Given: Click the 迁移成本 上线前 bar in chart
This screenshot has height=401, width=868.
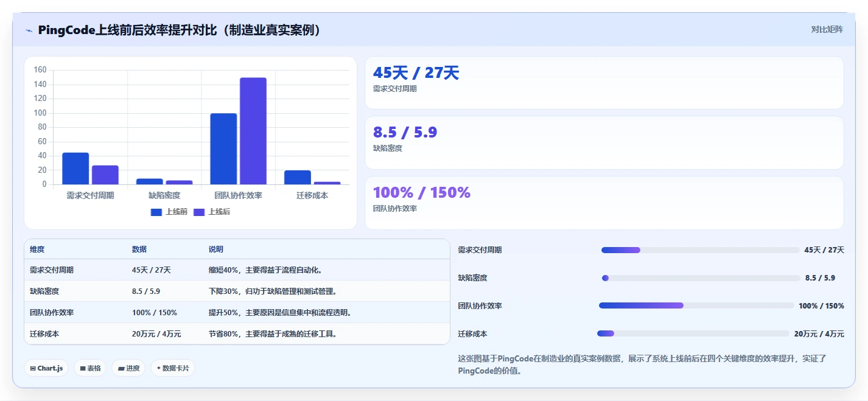Looking at the screenshot, I should [x=298, y=177].
